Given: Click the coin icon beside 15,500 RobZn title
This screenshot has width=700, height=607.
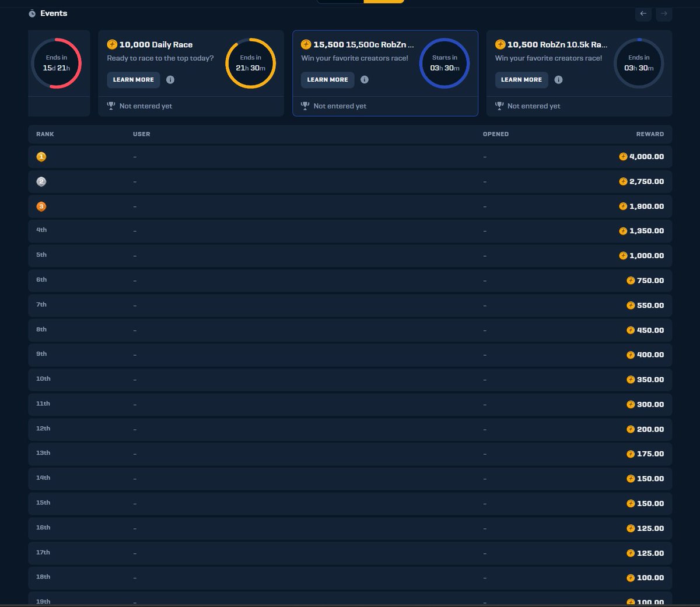Looking at the screenshot, I should tap(306, 44).
